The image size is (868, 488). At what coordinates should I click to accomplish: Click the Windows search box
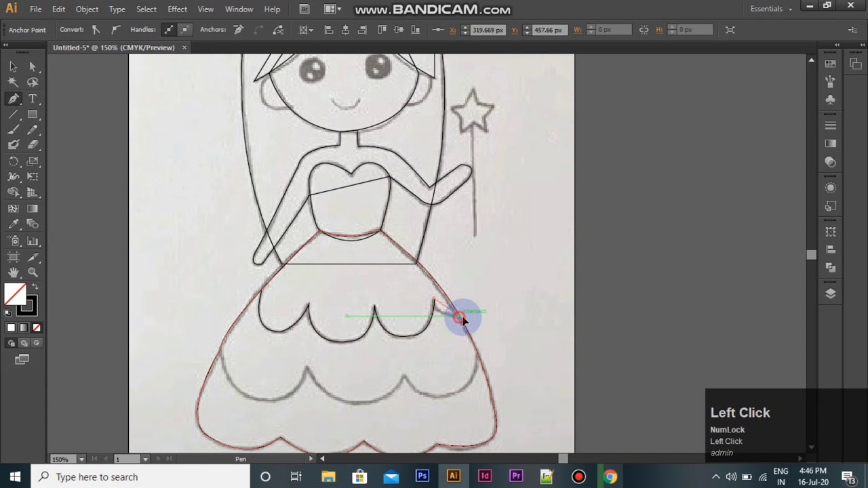coord(141,476)
